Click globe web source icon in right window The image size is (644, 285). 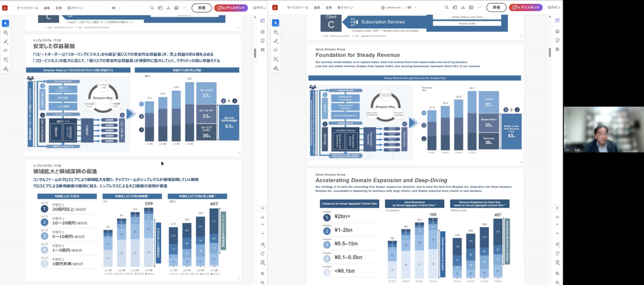click(383, 8)
